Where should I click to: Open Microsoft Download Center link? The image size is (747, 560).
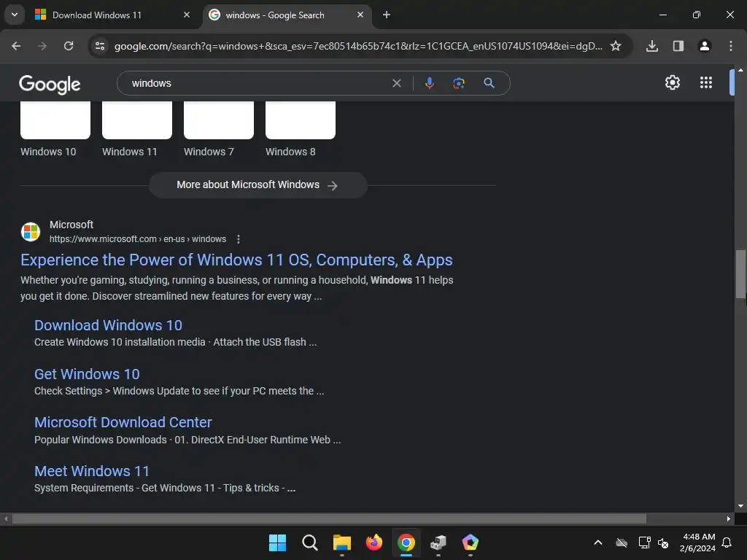pos(123,422)
